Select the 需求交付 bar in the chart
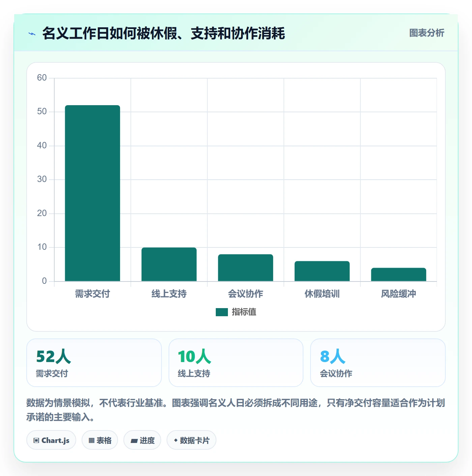The image size is (472, 476). [x=92, y=193]
